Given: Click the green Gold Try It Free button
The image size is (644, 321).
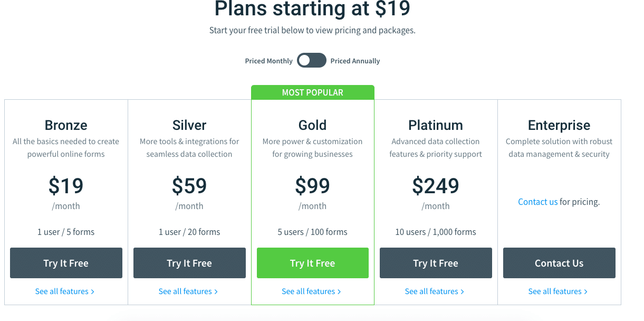Looking at the screenshot, I should pos(313,263).
